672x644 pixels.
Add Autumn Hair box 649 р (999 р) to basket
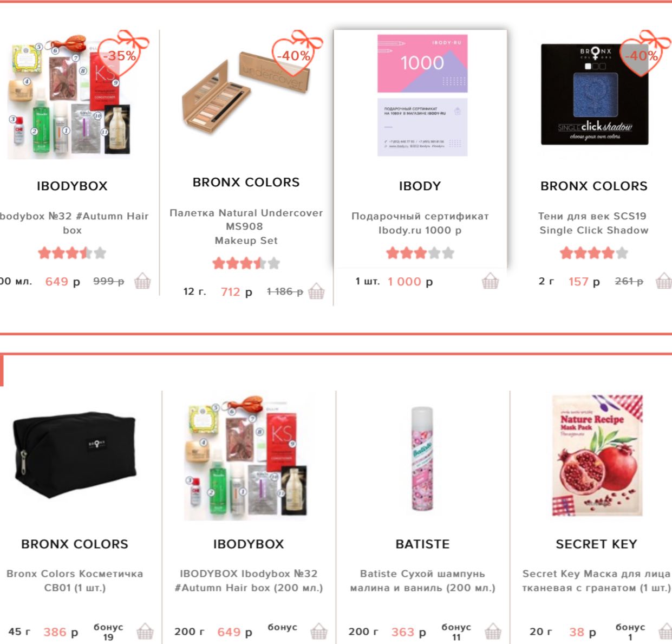(x=142, y=281)
